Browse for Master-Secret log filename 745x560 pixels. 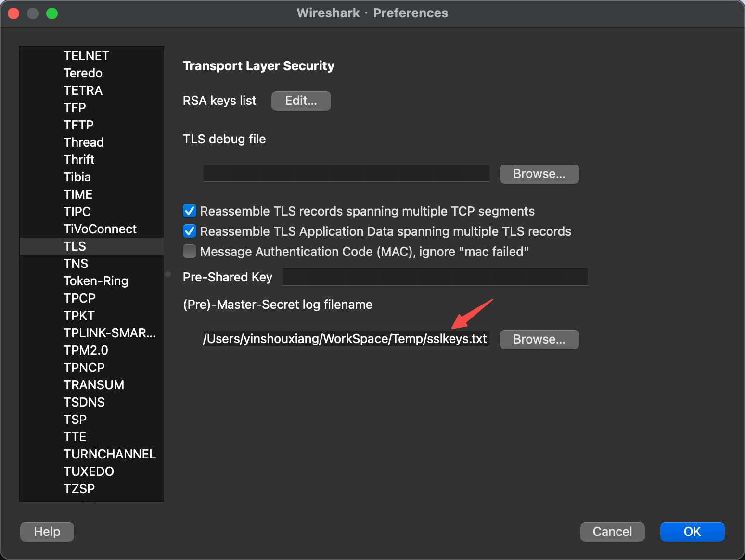pyautogui.click(x=539, y=340)
